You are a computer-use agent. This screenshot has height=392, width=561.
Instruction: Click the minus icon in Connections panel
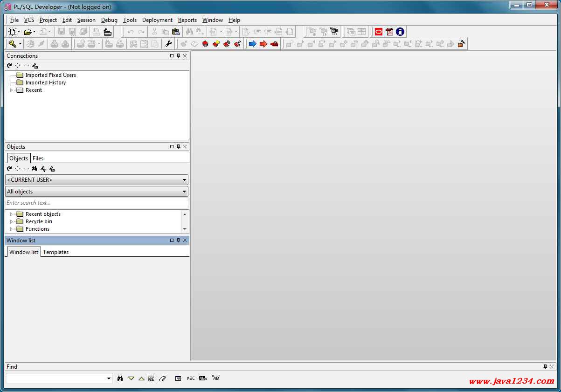(26, 66)
